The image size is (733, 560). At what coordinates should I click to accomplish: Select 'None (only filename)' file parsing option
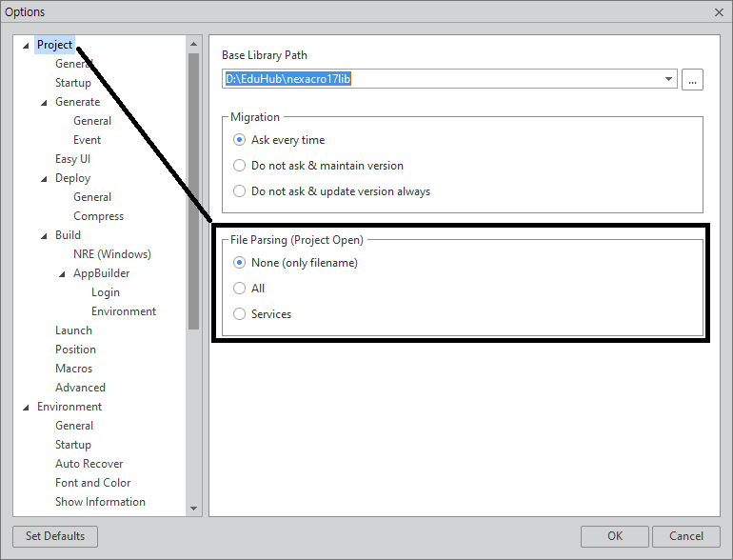[240, 263]
